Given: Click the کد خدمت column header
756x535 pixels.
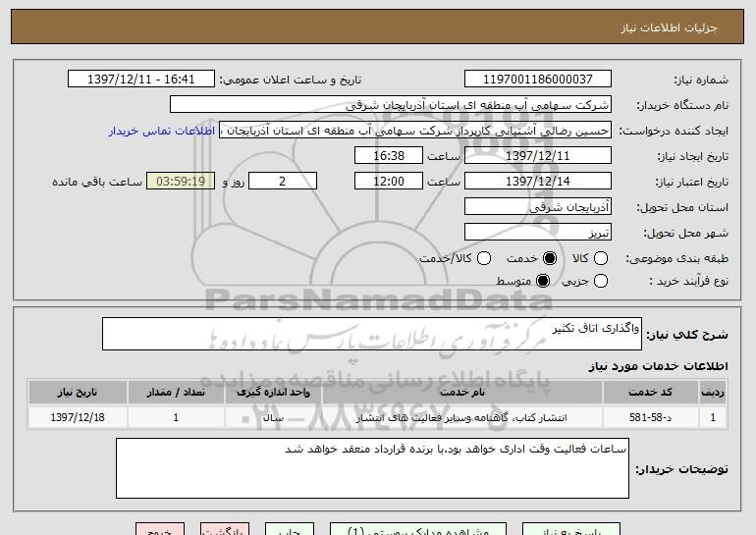Looking at the screenshot, I should click(650, 393).
